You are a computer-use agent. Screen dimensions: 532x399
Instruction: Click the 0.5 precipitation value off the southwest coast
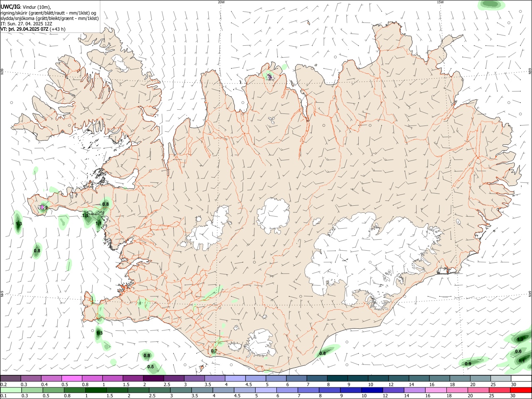coord(150,367)
